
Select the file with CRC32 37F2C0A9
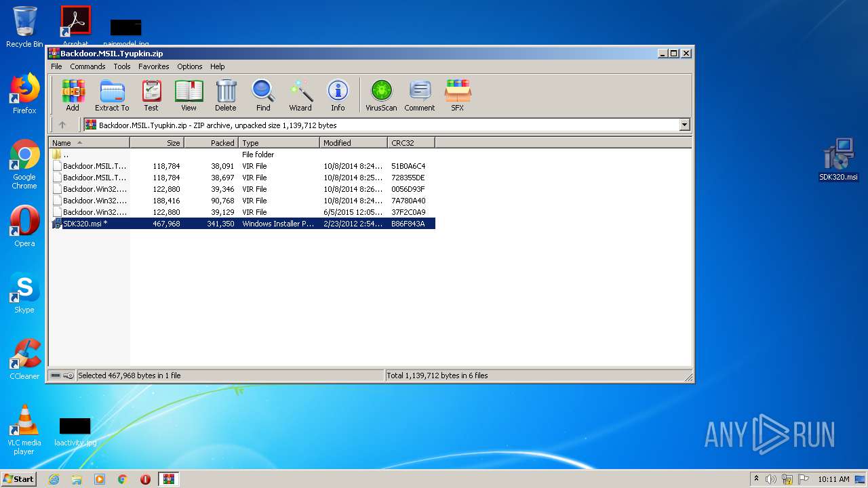point(242,212)
